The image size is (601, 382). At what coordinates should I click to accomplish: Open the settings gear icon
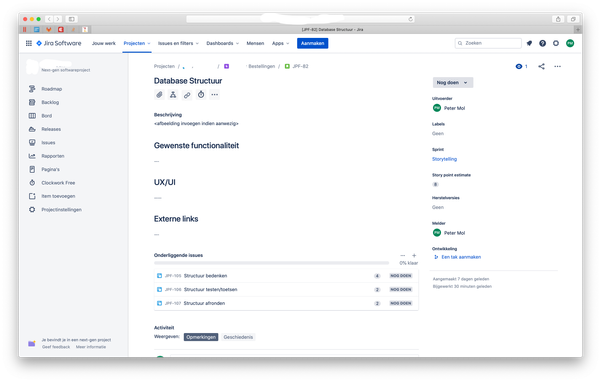[x=556, y=43]
